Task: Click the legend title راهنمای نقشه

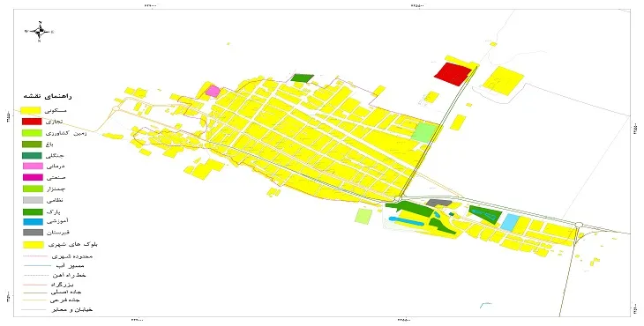Action: pyautogui.click(x=48, y=96)
